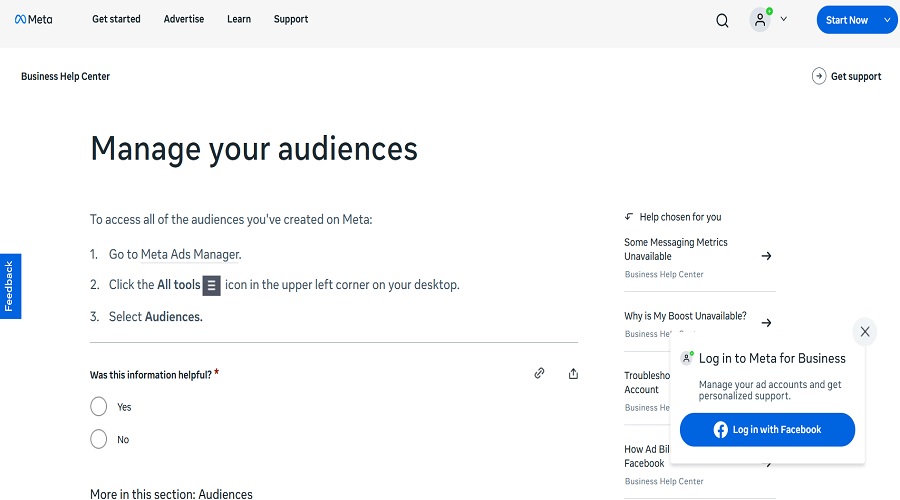Click Was this information helpful? label
Screen dimensions: 900x500
tap(151, 375)
